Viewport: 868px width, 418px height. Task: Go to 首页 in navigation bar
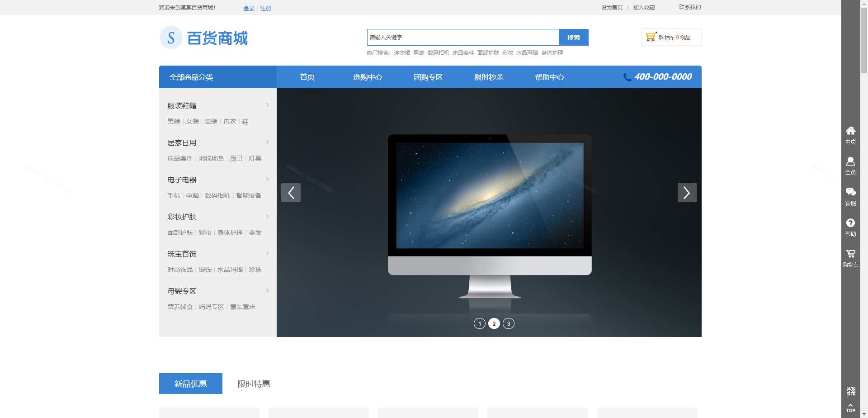tap(307, 77)
